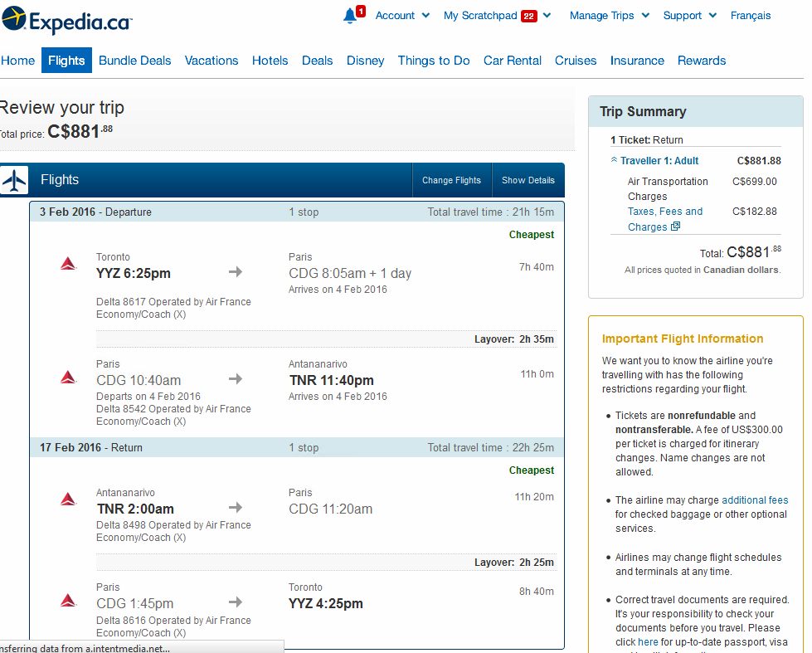The image size is (812, 653).
Task: Click the Delta 8616 Operated by Air France text
Action: [x=173, y=621]
